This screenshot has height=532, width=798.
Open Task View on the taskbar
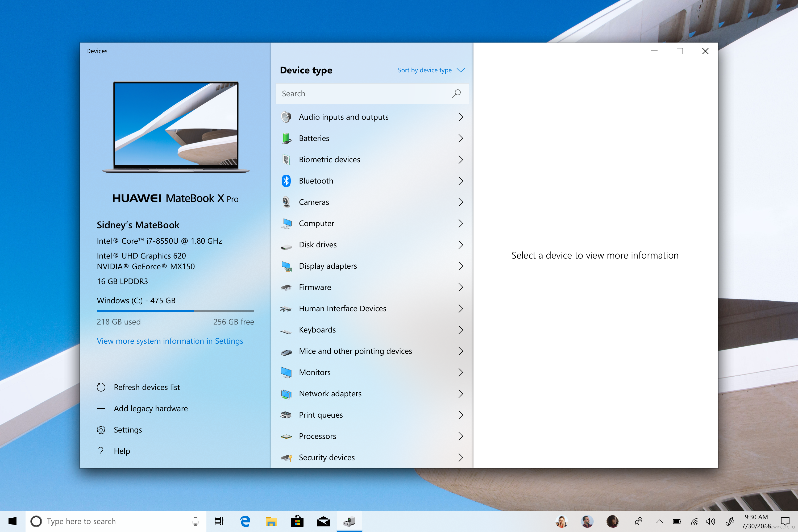tap(219, 521)
